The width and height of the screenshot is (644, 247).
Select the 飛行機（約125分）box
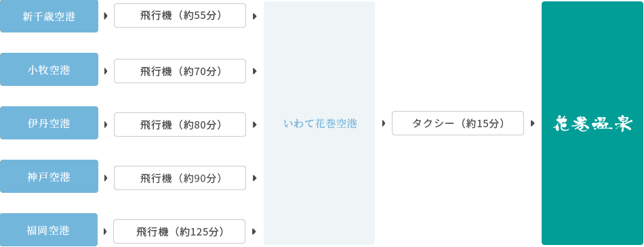179,231
